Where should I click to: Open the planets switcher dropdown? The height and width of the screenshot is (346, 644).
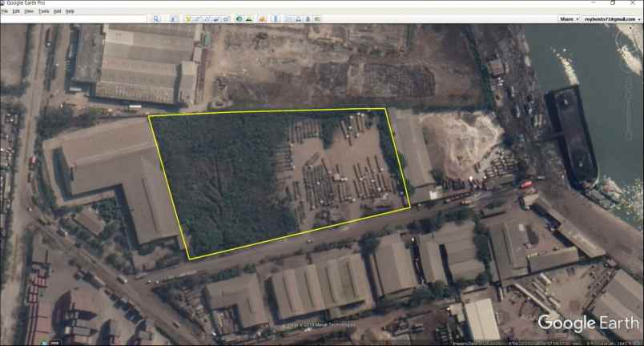pyautogui.click(x=261, y=18)
